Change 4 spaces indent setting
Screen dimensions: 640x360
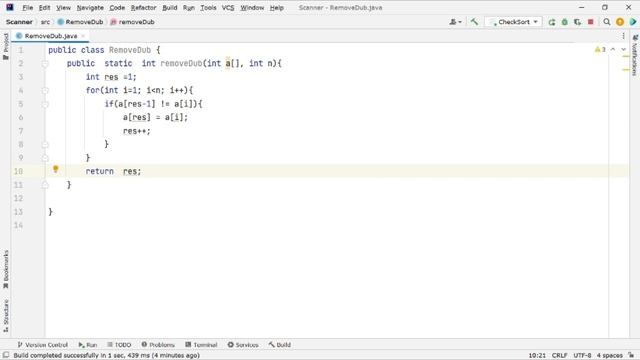(609, 356)
